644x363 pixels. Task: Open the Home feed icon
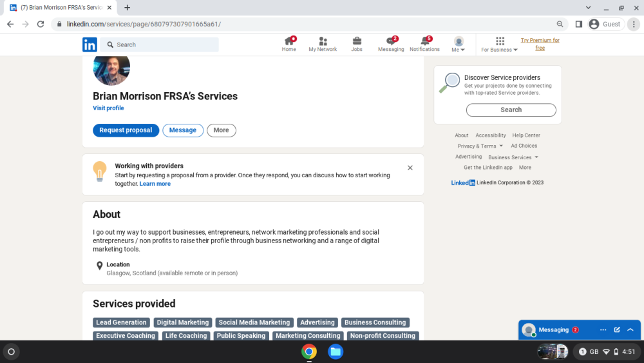289,44
